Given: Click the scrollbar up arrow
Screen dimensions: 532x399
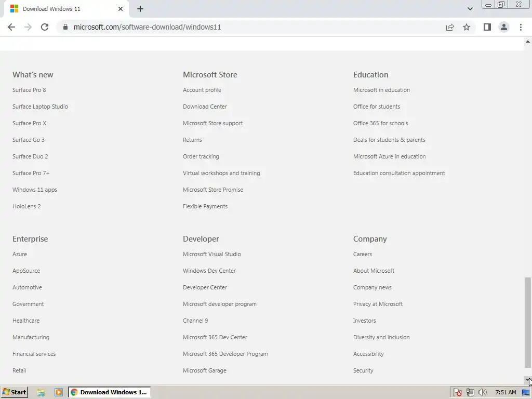Looking at the screenshot, I should 528,42.
